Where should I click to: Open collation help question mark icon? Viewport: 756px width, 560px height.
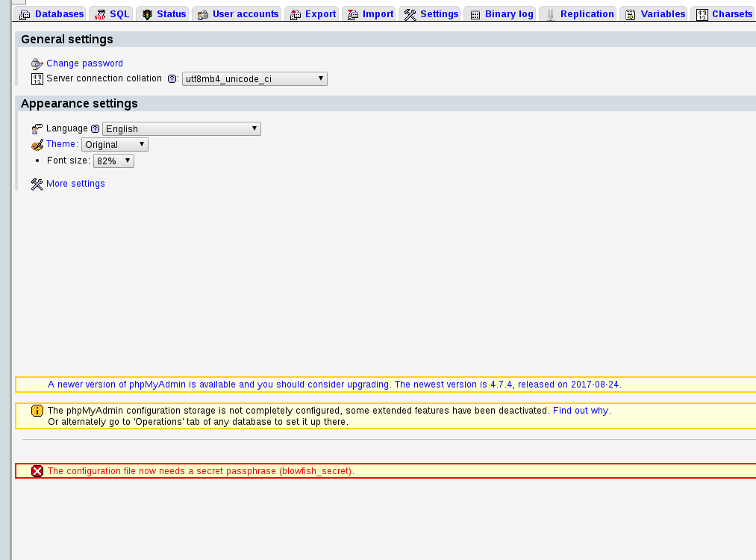pos(172,78)
